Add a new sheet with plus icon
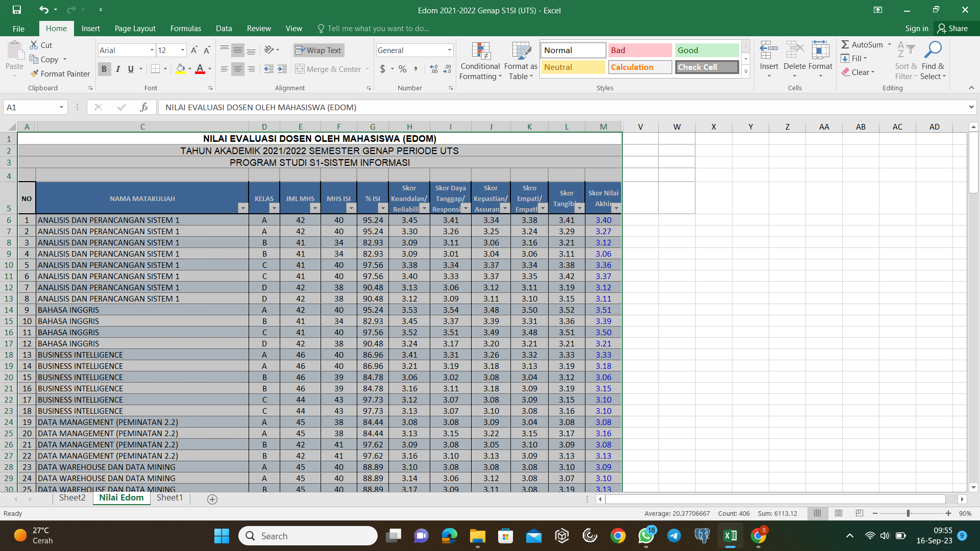Viewport: 980px width, 551px height. (212, 499)
